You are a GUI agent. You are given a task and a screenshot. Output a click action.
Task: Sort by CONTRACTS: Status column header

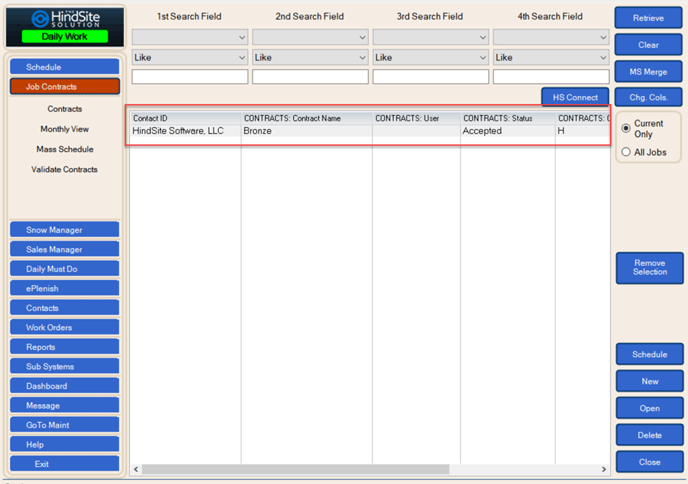tap(506, 118)
